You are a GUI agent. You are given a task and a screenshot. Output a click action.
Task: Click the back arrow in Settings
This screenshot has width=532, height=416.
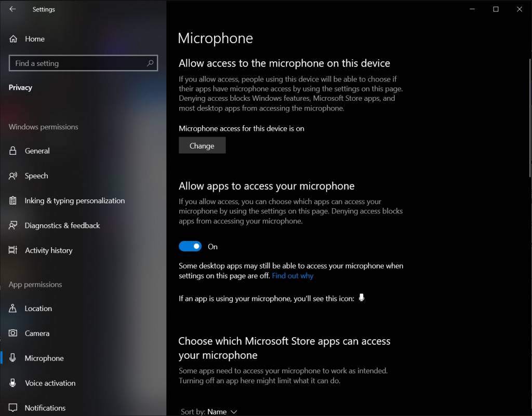point(12,9)
